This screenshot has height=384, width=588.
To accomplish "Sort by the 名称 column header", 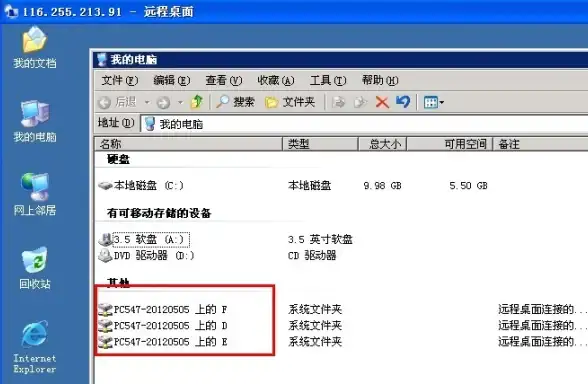I will pyautogui.click(x=188, y=144).
